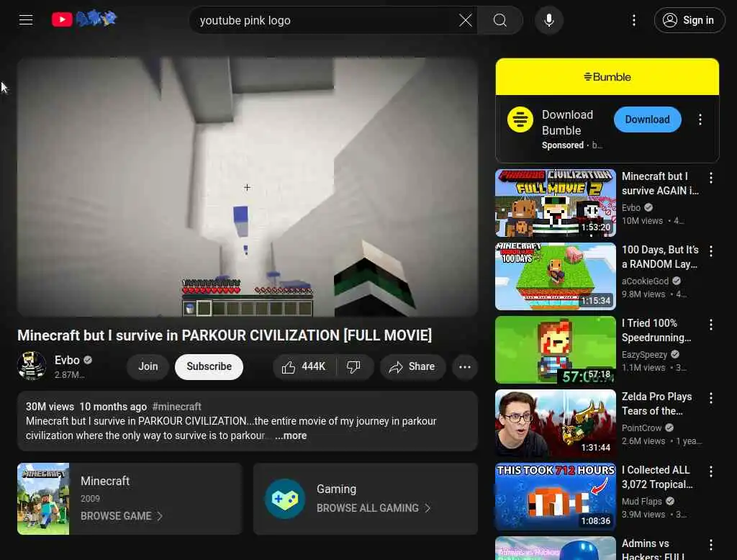This screenshot has height=560, width=737.
Task: Subscribe to Evbo
Action: (209, 366)
